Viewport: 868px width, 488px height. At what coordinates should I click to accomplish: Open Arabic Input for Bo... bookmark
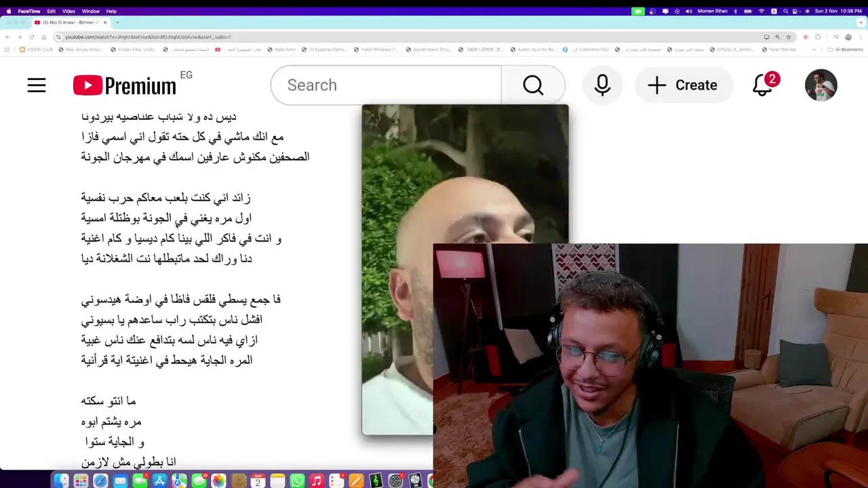click(x=533, y=49)
